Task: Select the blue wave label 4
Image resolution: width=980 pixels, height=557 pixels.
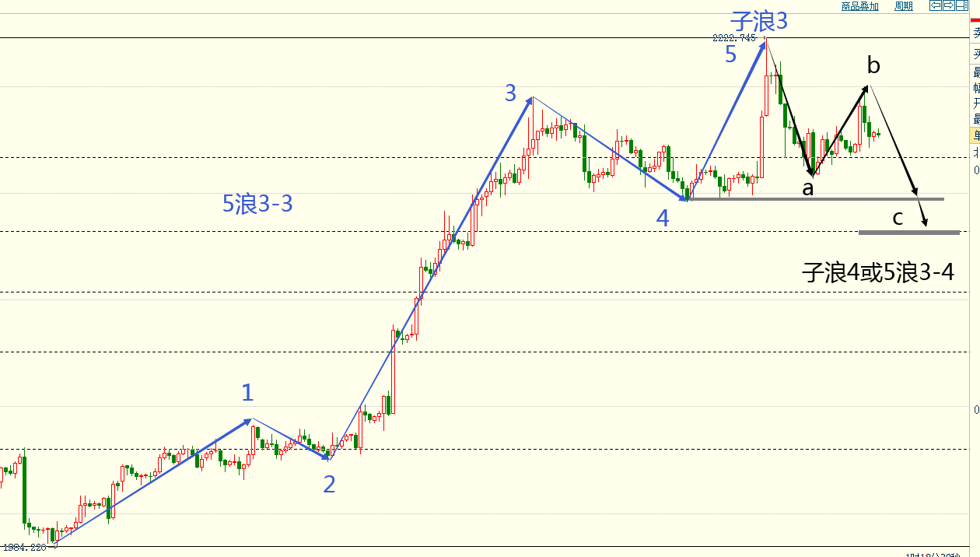Action: click(662, 219)
